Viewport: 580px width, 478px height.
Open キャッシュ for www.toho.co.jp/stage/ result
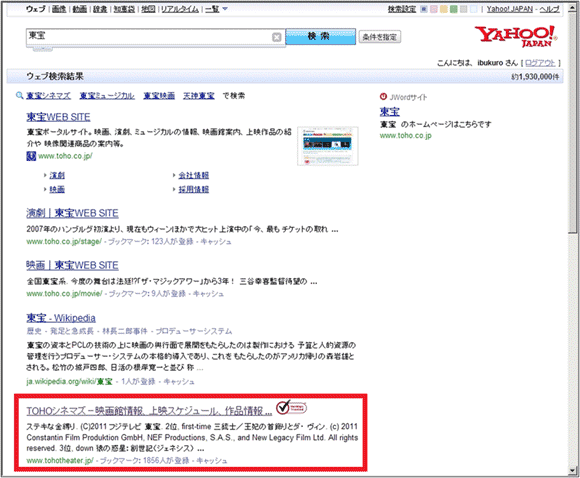216,242
